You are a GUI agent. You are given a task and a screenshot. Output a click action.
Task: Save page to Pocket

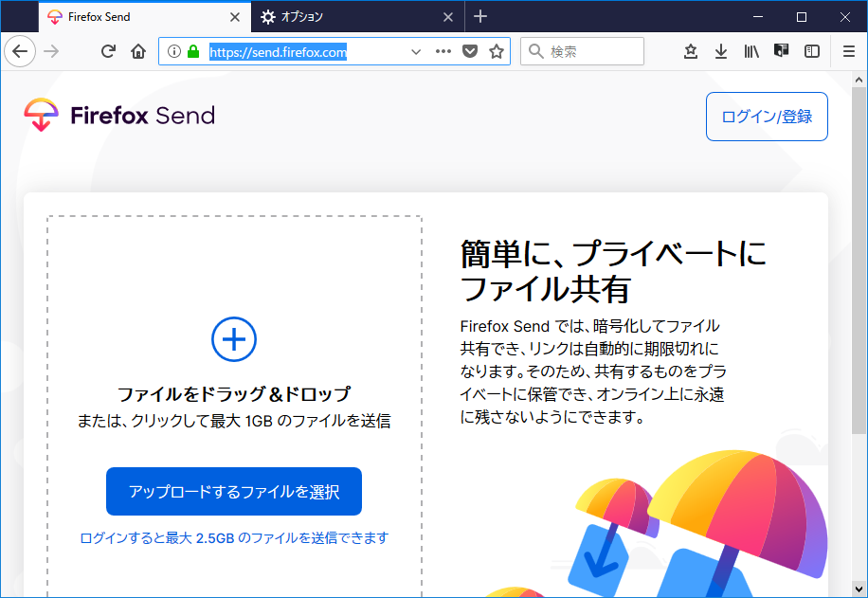click(470, 51)
